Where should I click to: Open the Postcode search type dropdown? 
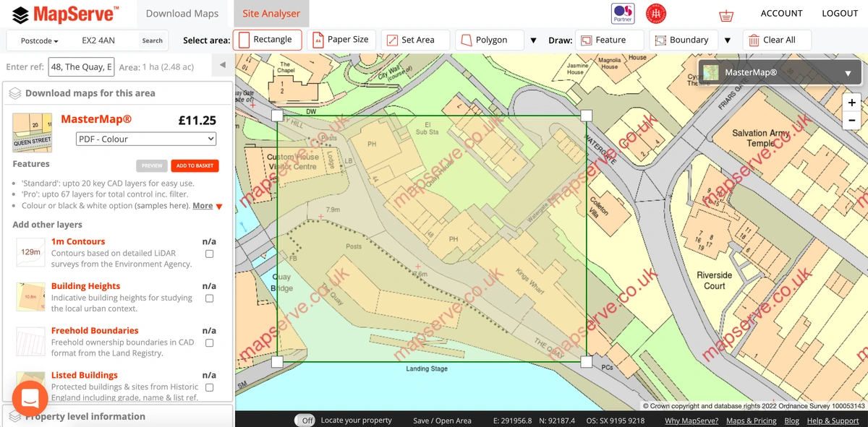click(39, 41)
